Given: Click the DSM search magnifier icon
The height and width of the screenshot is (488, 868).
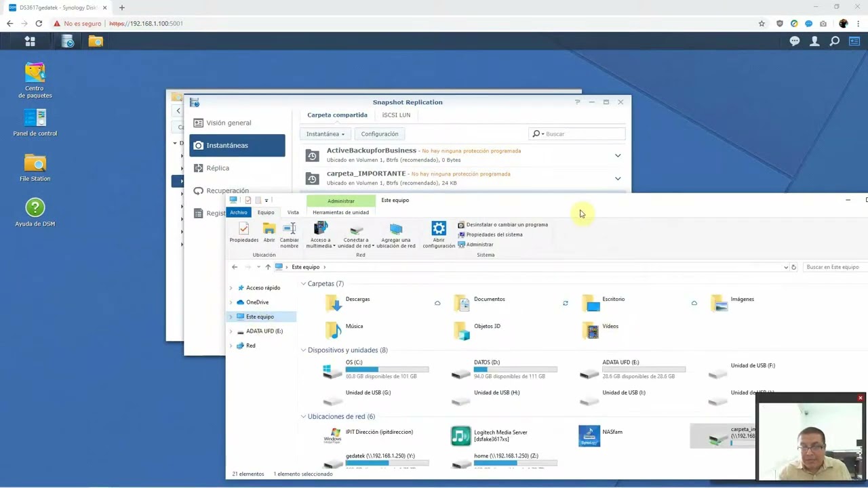Looking at the screenshot, I should pos(835,41).
